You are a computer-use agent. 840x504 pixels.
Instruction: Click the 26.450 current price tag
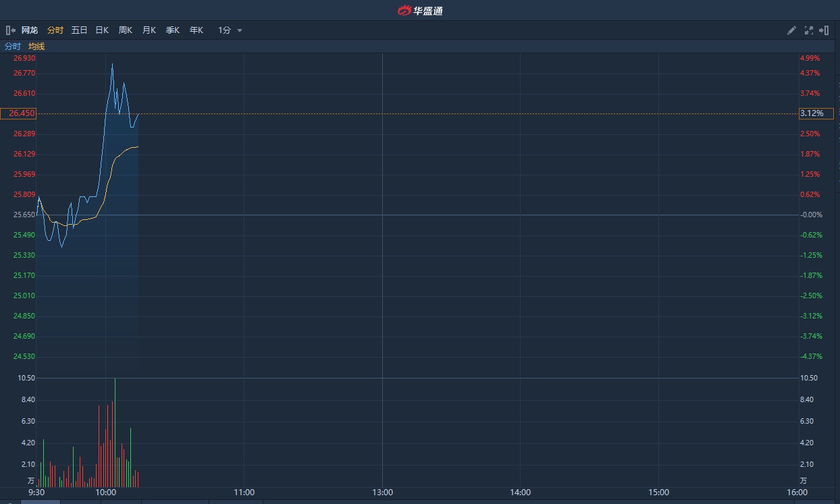coord(18,113)
